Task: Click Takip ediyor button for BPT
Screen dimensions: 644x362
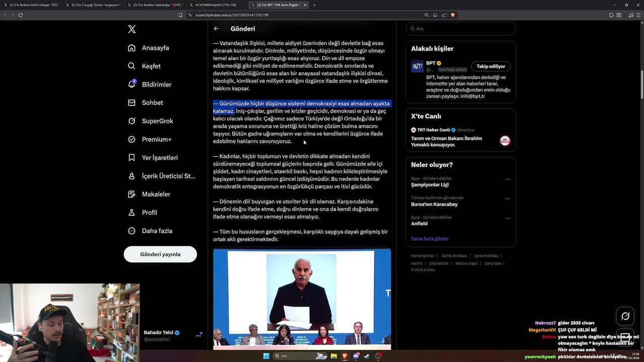Action: [x=491, y=66]
